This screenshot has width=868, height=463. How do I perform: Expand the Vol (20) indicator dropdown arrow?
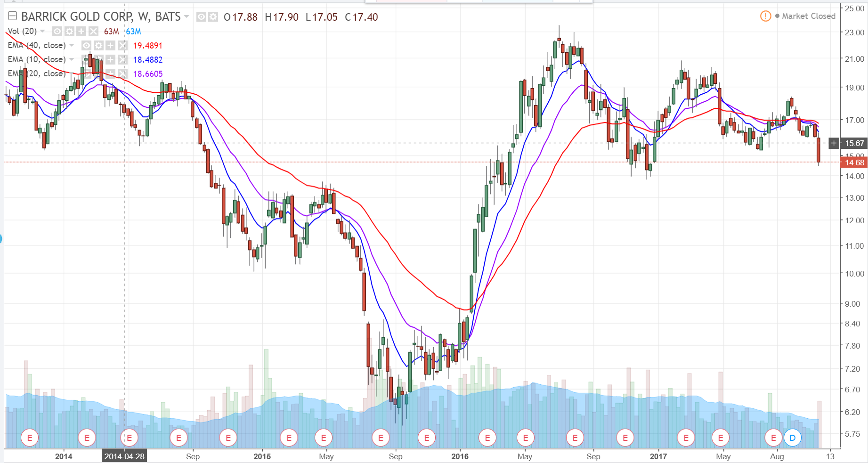coord(43,31)
